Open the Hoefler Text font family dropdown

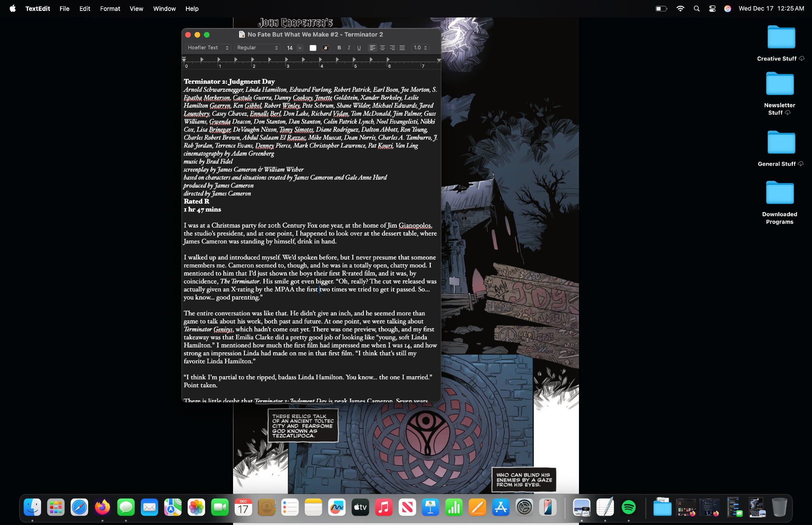click(x=208, y=48)
